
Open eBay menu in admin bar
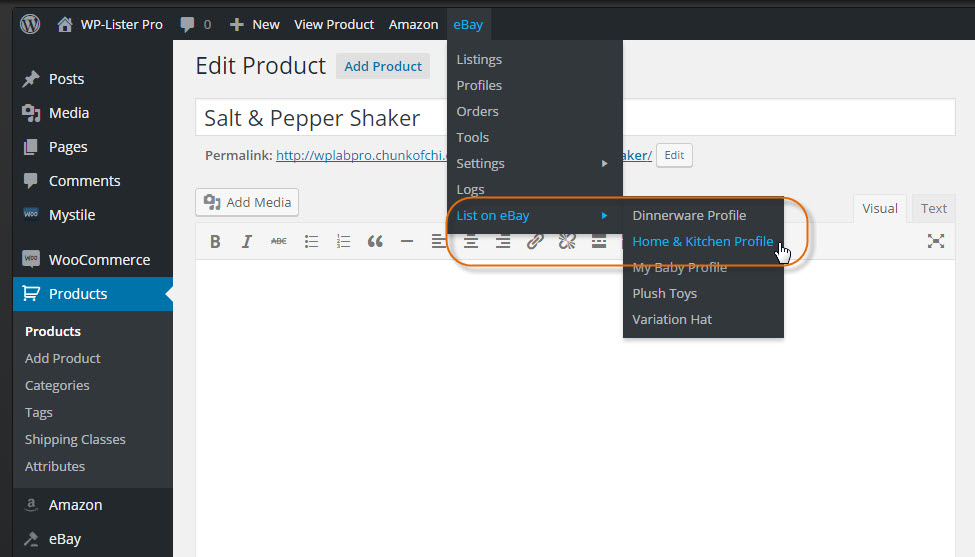(x=468, y=24)
